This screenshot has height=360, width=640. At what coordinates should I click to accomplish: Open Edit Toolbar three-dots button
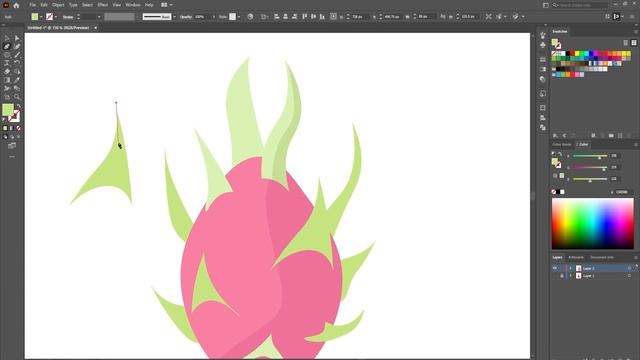point(12,157)
